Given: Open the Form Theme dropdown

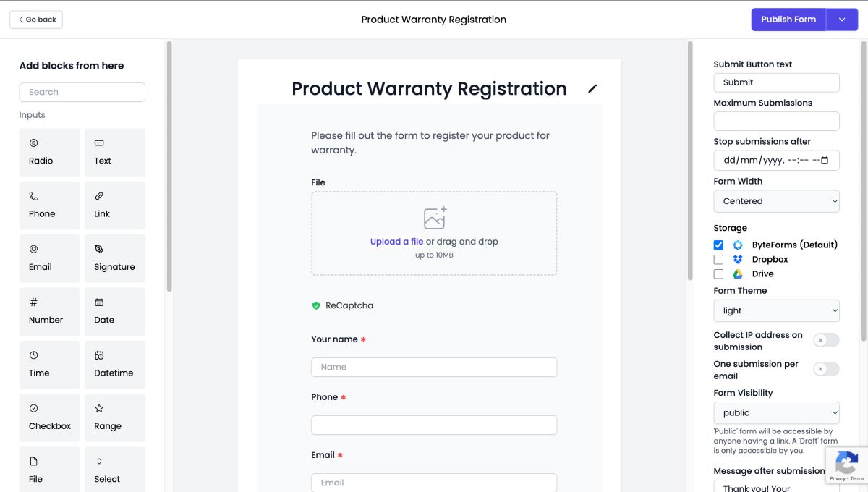Looking at the screenshot, I should (776, 310).
